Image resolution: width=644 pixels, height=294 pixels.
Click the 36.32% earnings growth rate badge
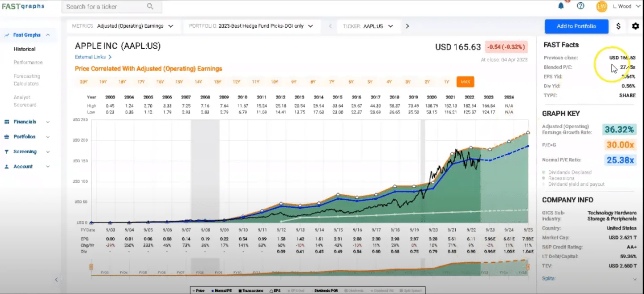[x=619, y=130]
